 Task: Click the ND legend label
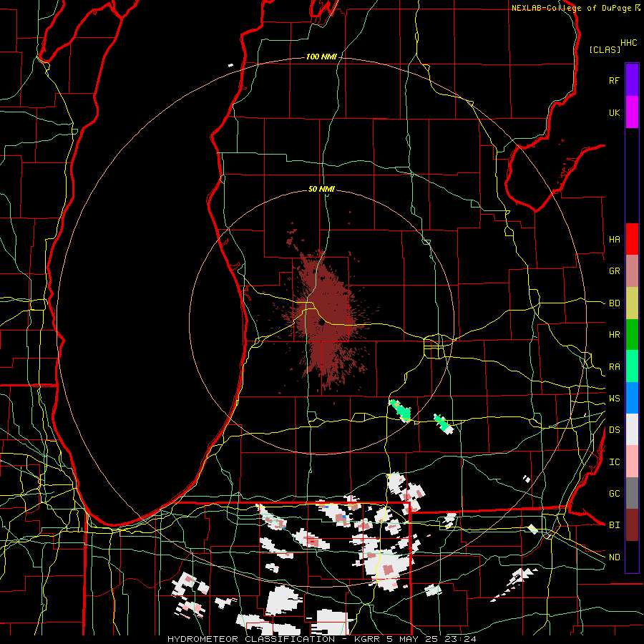[x=614, y=557]
